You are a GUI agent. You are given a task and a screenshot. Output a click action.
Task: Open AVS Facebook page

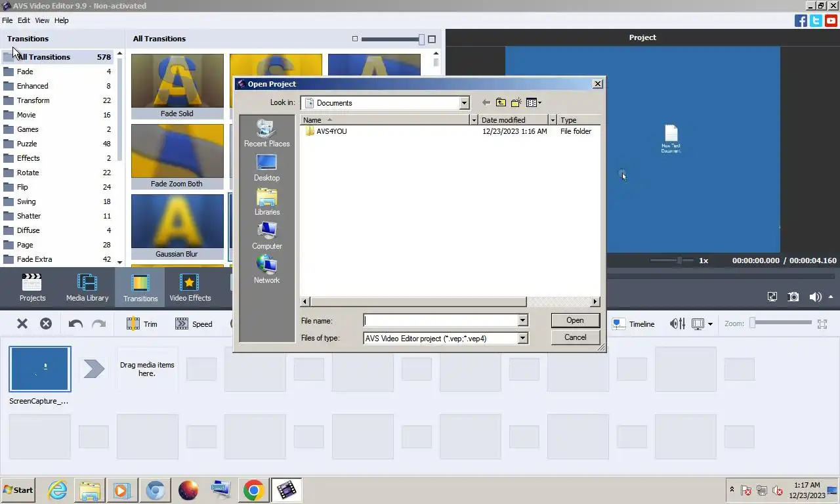(x=801, y=20)
